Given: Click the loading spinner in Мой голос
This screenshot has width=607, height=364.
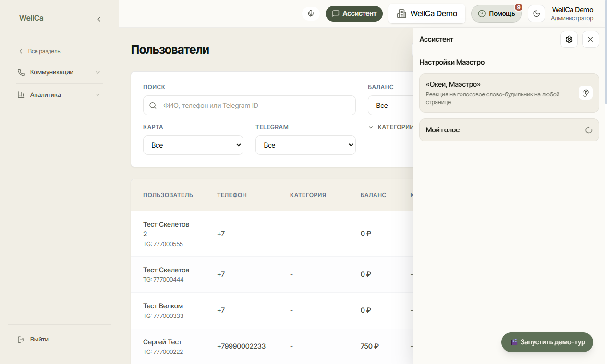Looking at the screenshot, I should [x=589, y=130].
